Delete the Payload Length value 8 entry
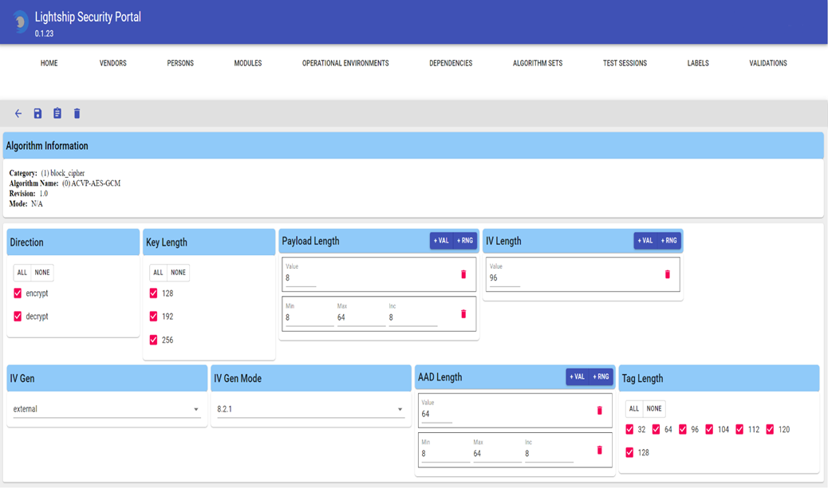828x504 pixels. pos(463,274)
